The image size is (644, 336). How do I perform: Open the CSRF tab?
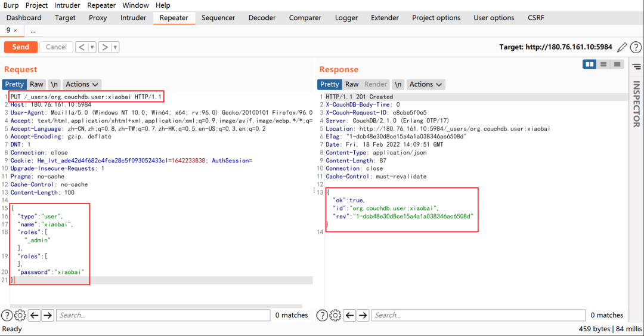tap(536, 18)
